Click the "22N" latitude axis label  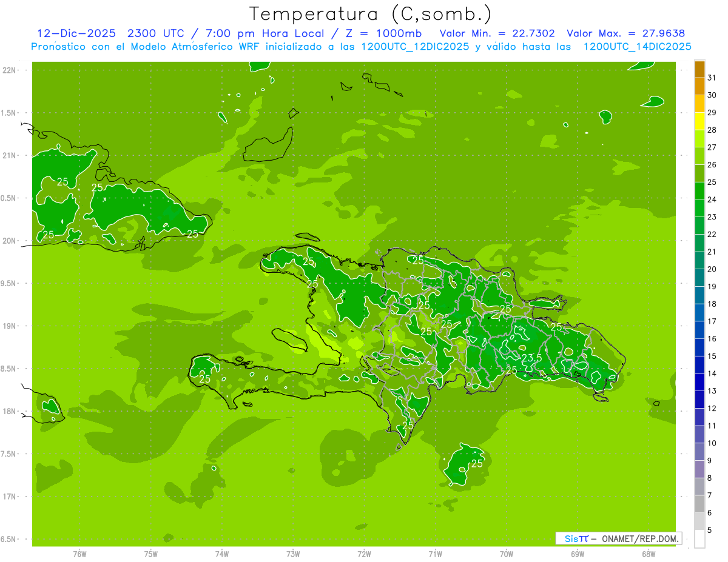click(10, 70)
